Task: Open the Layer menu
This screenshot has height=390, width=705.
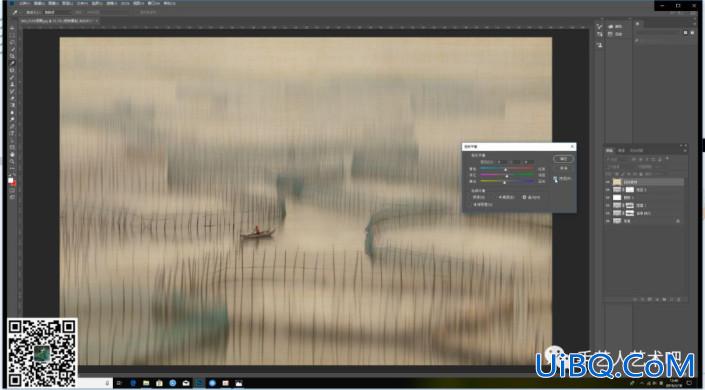Action: coord(67,4)
